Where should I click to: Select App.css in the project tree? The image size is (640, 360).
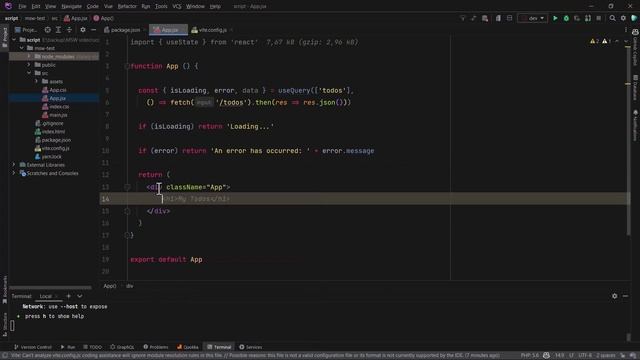pyautogui.click(x=54, y=90)
